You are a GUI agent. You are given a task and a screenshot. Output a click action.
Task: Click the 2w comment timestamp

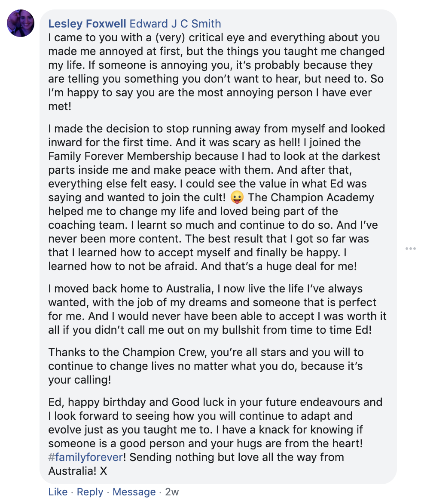click(x=172, y=492)
